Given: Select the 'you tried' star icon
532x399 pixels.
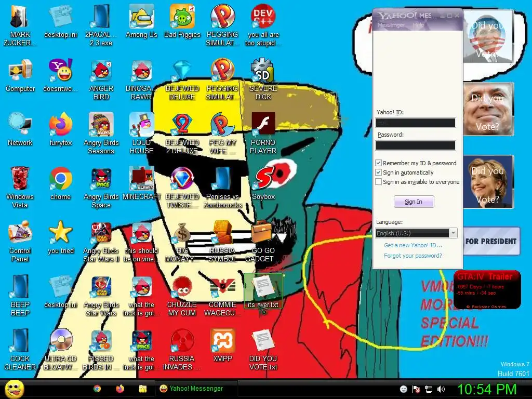Looking at the screenshot, I should (60, 237).
